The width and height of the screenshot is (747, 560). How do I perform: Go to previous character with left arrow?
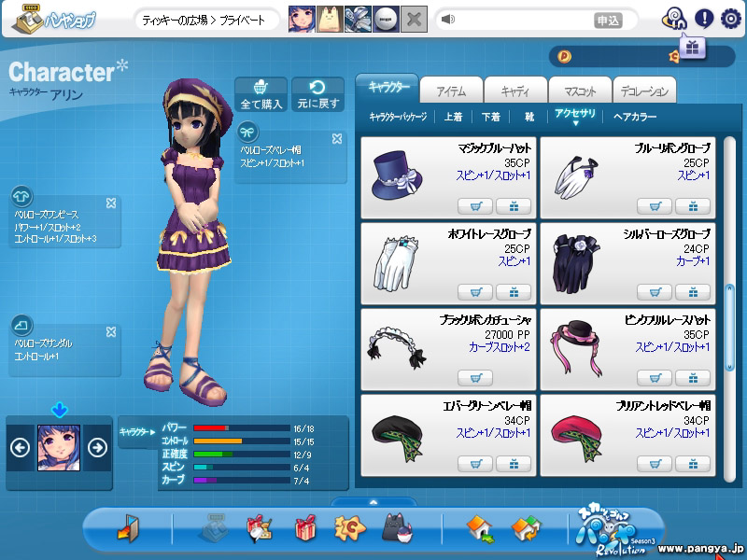(20, 448)
